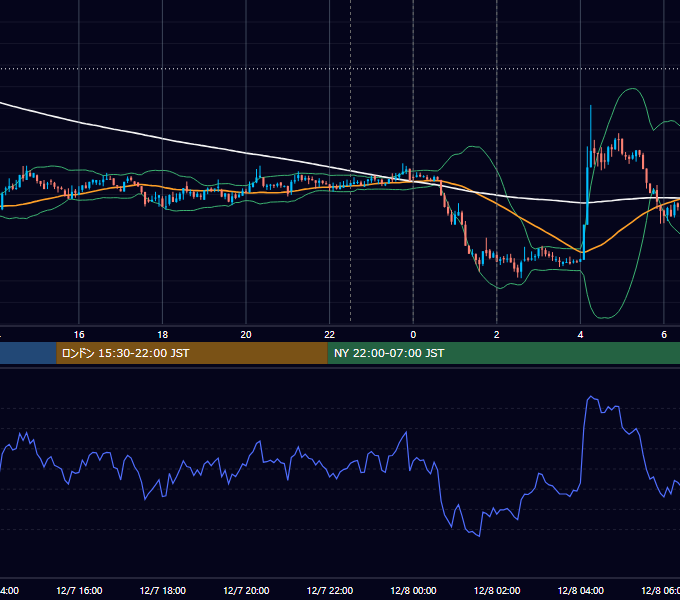Click the 20 hour label on chart axis
The image size is (680, 600).
246,335
